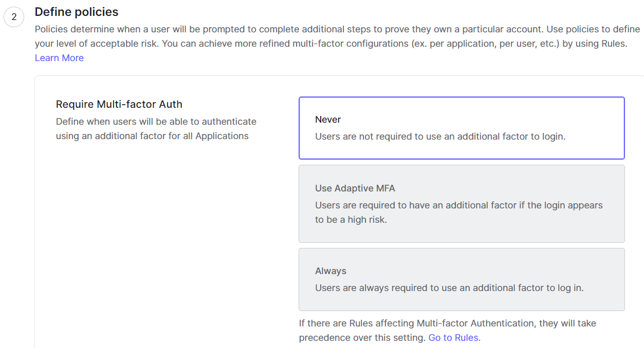Click the Require Multi-factor Auth label
This screenshot has width=644, height=348.
click(119, 104)
